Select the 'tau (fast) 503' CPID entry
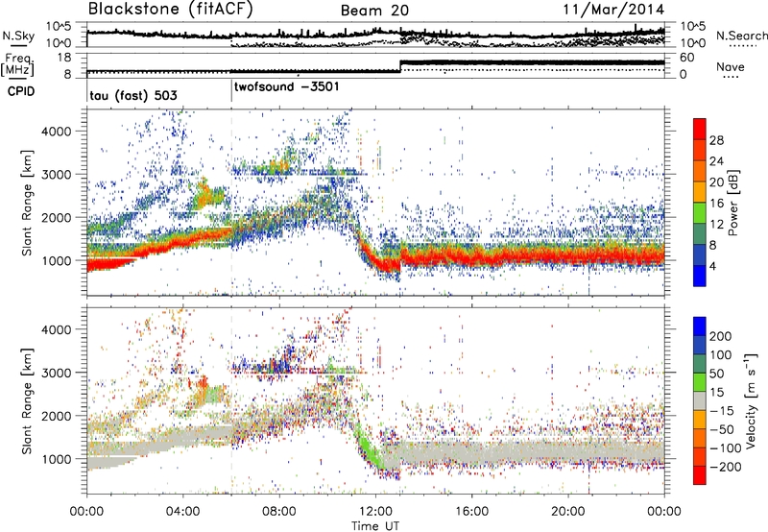 tap(133, 95)
